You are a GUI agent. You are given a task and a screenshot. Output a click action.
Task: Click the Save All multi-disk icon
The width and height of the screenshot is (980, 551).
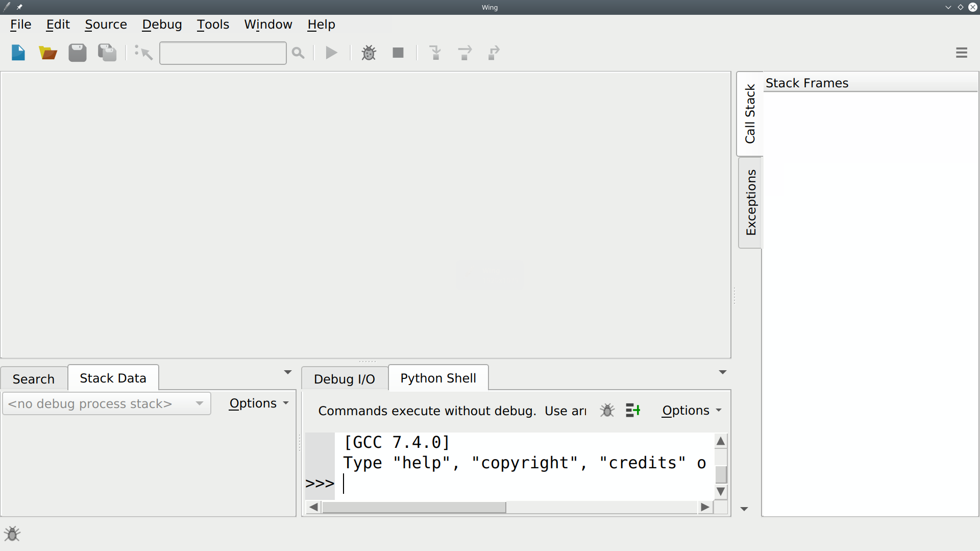pos(107,53)
